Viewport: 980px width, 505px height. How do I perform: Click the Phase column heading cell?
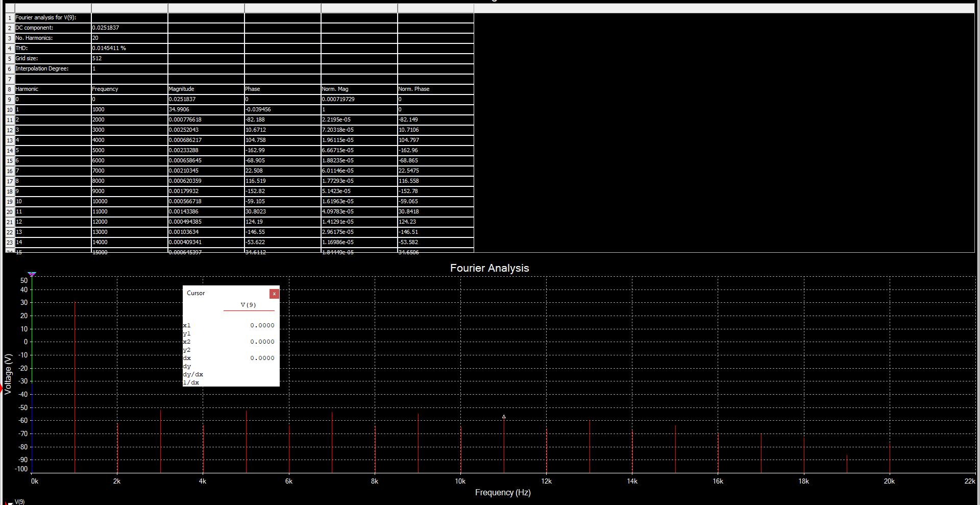(x=283, y=89)
